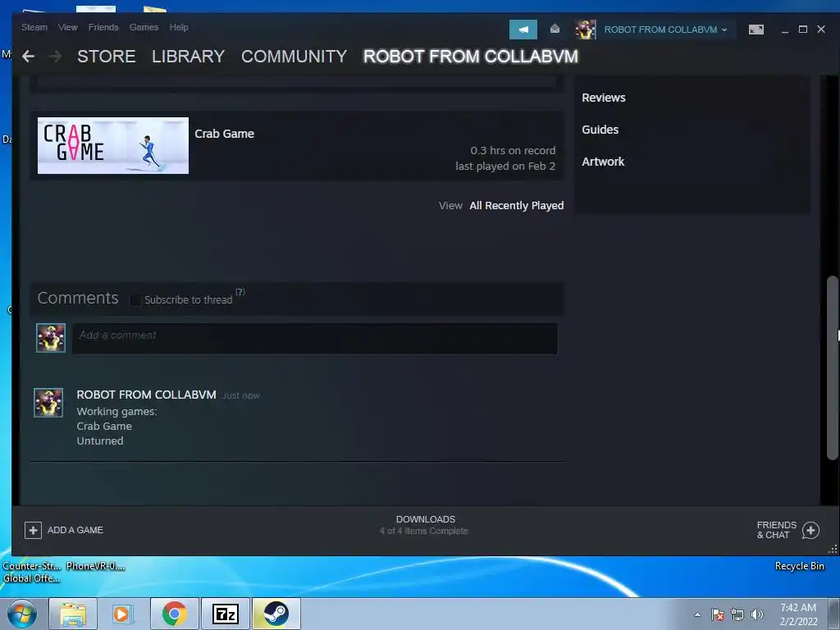Open 7-Zip from the taskbar
This screenshot has height=630, width=840.
pyautogui.click(x=225, y=614)
